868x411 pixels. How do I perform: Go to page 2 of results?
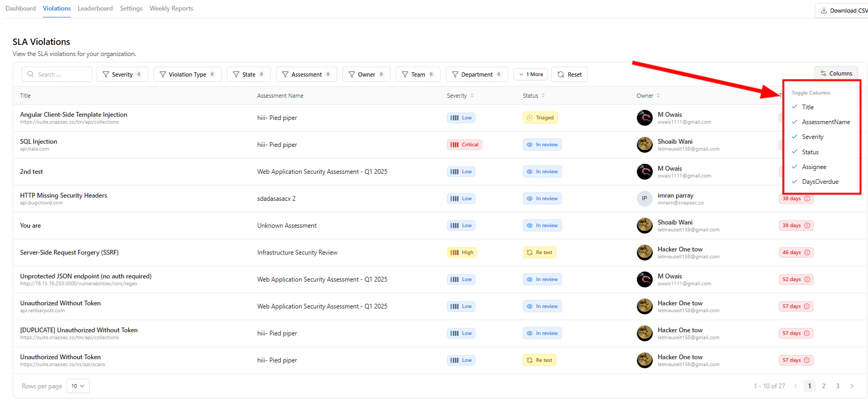tap(824, 386)
